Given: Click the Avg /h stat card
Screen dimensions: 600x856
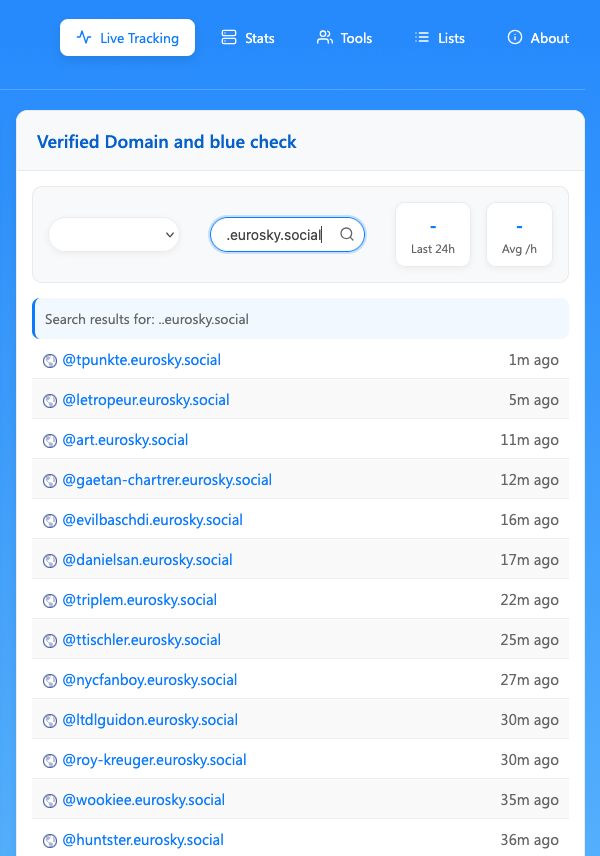Looking at the screenshot, I should [x=519, y=235].
